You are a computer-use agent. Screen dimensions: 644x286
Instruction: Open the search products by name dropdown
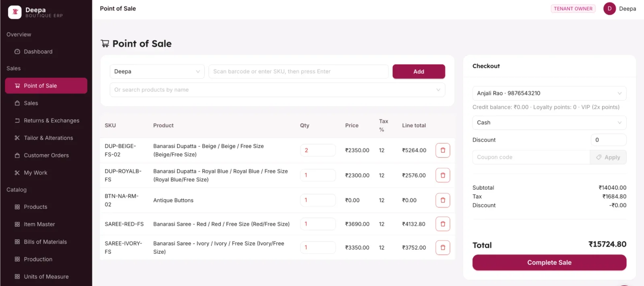coord(277,90)
